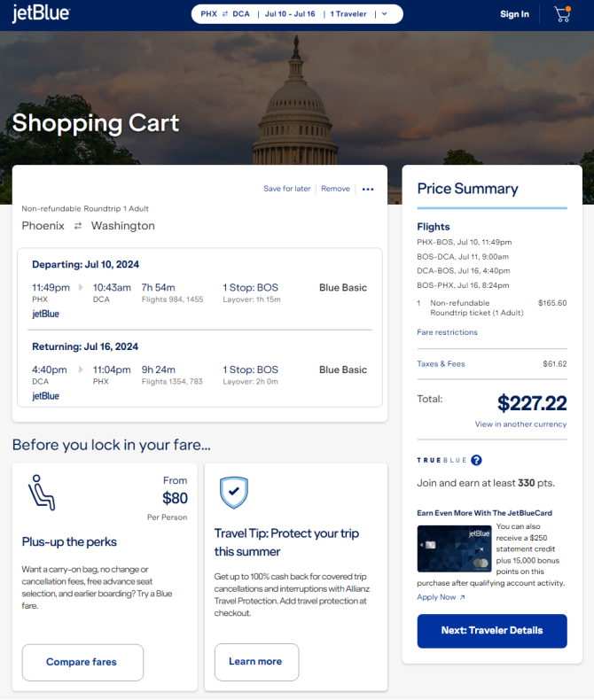Click Layover: 2h 0m text
The width and height of the screenshot is (594, 700).
(x=251, y=382)
